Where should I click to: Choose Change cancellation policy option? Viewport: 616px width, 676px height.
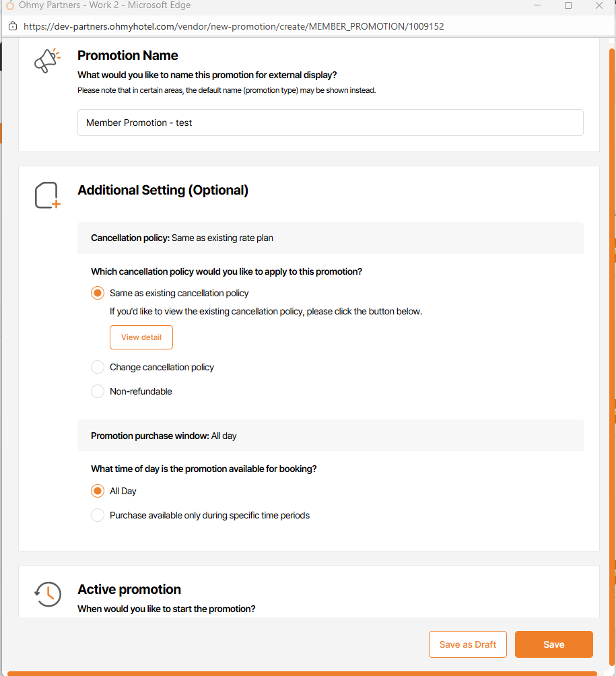coord(98,367)
